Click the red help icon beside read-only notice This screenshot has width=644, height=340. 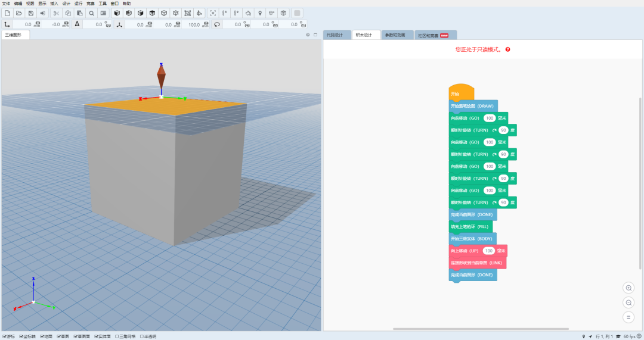(507, 49)
